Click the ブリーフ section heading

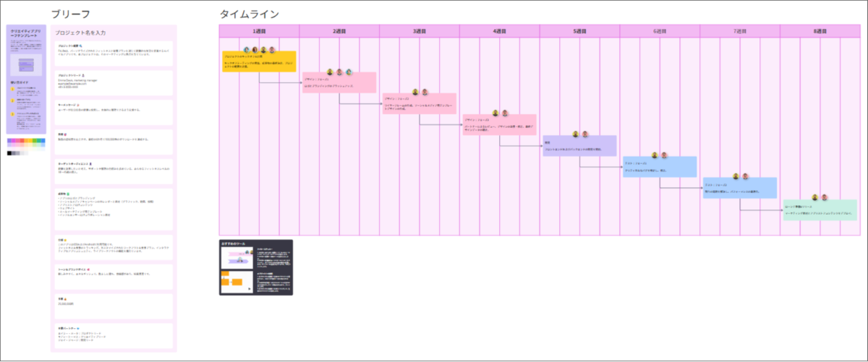71,14
